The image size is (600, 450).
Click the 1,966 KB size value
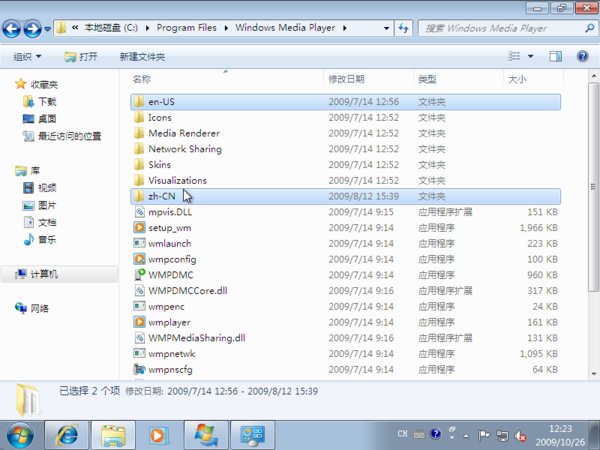538,228
